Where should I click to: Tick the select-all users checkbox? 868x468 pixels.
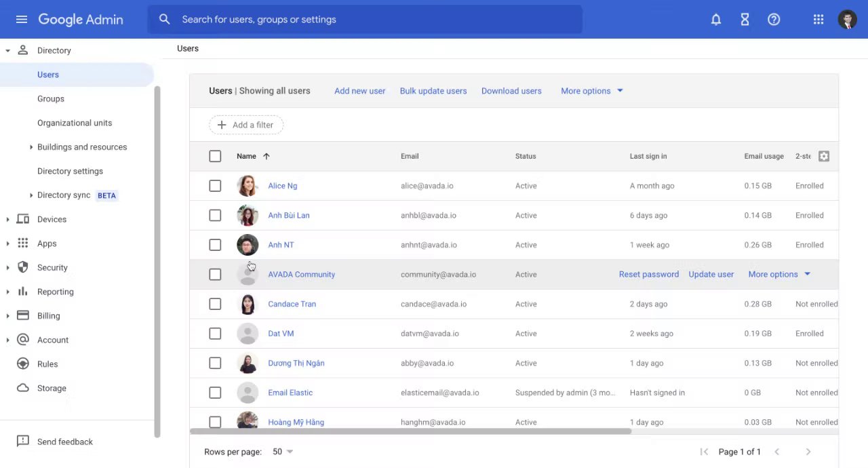[x=215, y=156]
